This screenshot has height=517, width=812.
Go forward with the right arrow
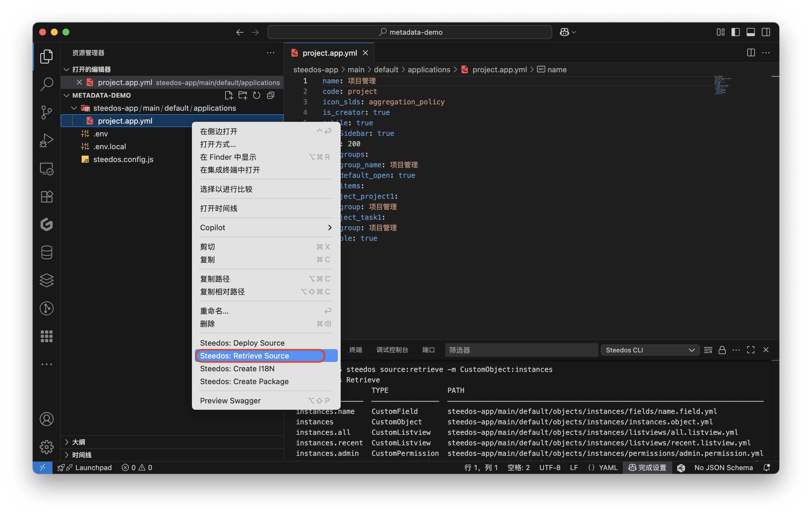tap(255, 32)
